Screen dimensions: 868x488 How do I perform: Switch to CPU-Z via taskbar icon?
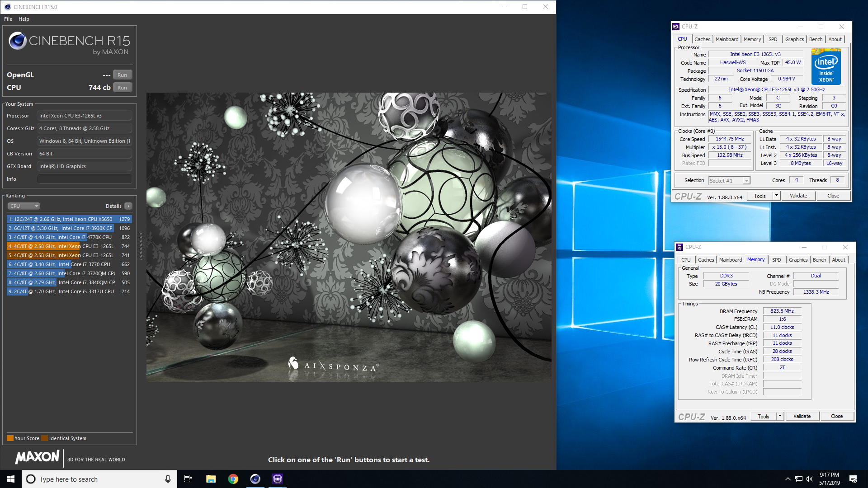[x=277, y=479]
